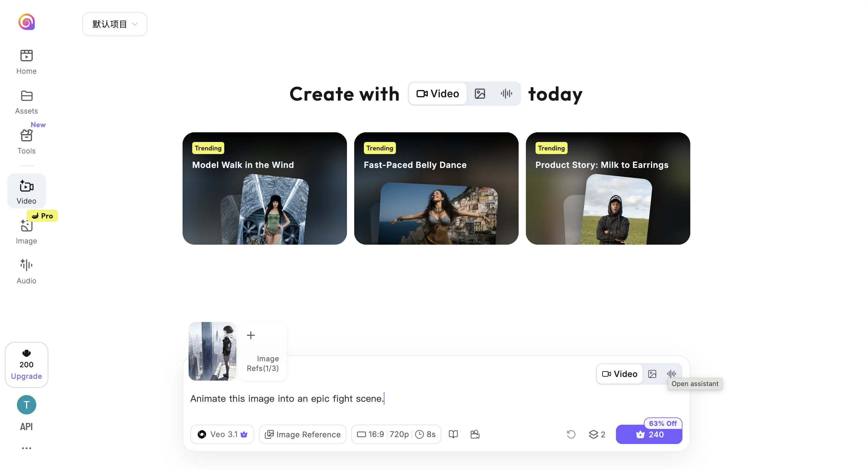
Task: Go to the Audio section
Action: [x=26, y=271]
